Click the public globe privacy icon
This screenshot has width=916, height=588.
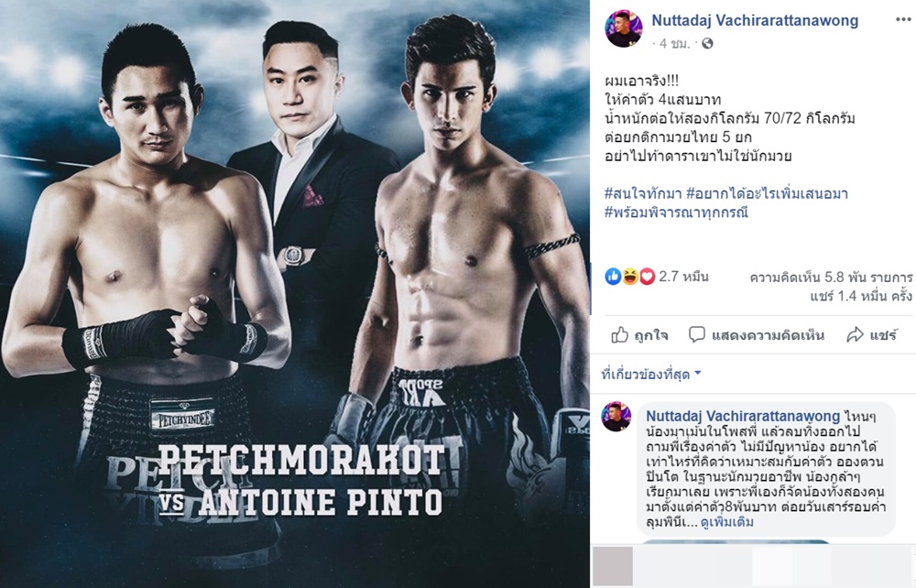click(707, 44)
